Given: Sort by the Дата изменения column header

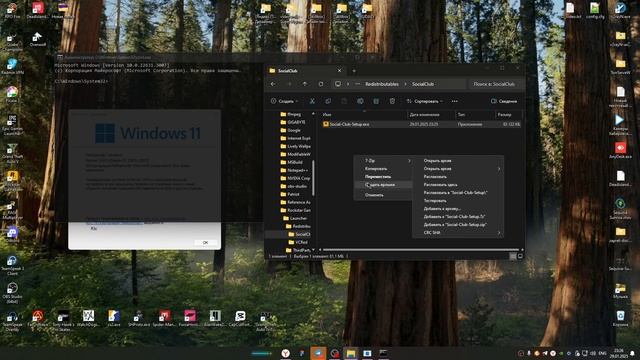Looking at the screenshot, I should [x=431, y=115].
